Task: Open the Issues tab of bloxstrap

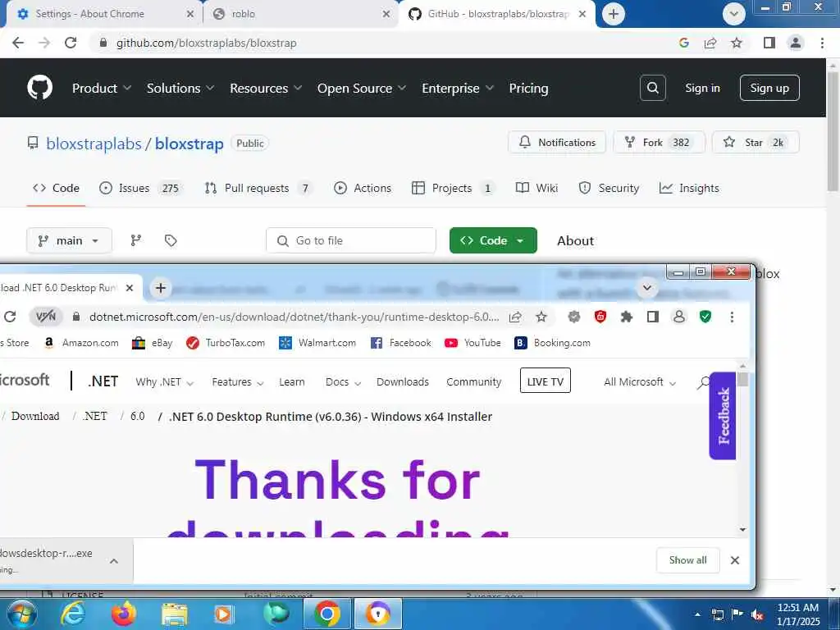Action: coord(142,188)
